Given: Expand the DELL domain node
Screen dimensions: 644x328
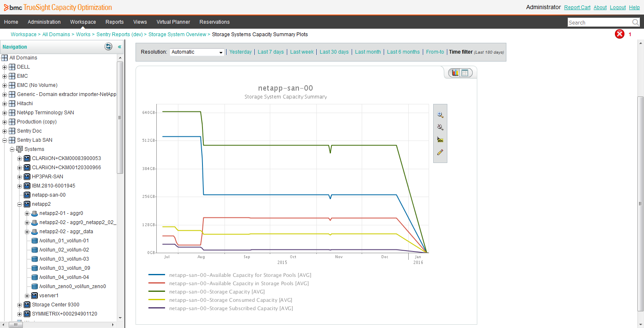Looking at the screenshot, I should [5, 67].
